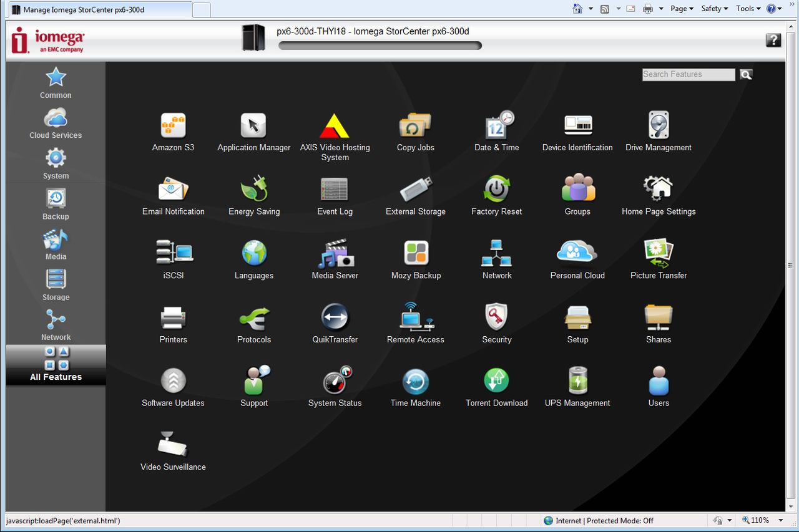799x532 pixels.
Task: Click the Internet Protected Mode status
Action: pyautogui.click(x=599, y=521)
